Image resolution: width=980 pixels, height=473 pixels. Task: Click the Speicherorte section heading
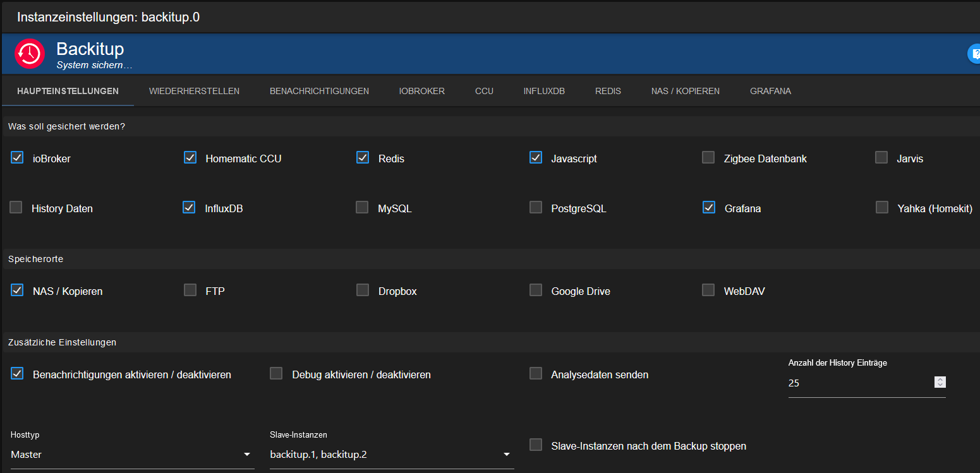point(35,259)
